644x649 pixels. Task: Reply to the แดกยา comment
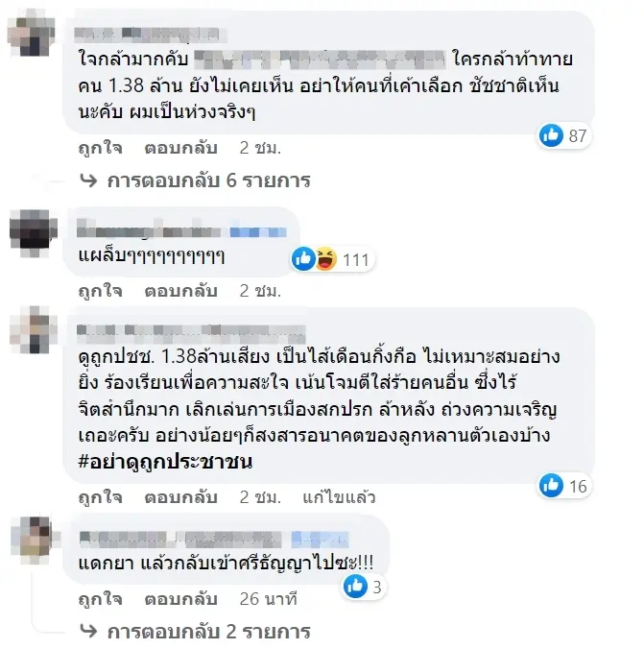(x=180, y=599)
